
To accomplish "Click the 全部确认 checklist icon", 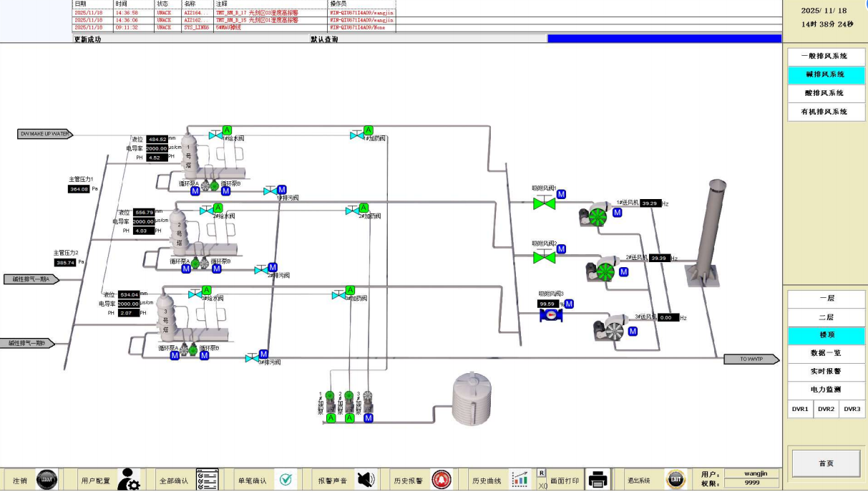I will click(x=207, y=480).
